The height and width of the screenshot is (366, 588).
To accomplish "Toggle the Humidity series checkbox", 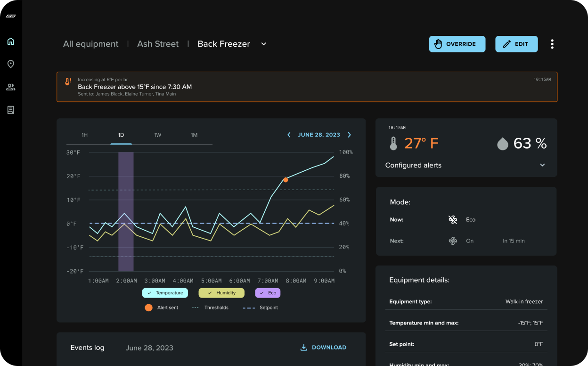I will coord(221,293).
